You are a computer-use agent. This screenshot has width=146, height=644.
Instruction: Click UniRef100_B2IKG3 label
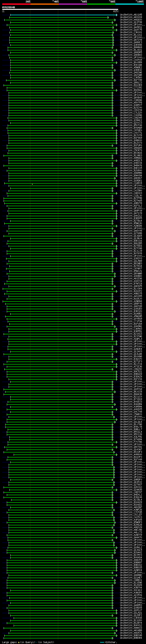[x=131, y=334]
